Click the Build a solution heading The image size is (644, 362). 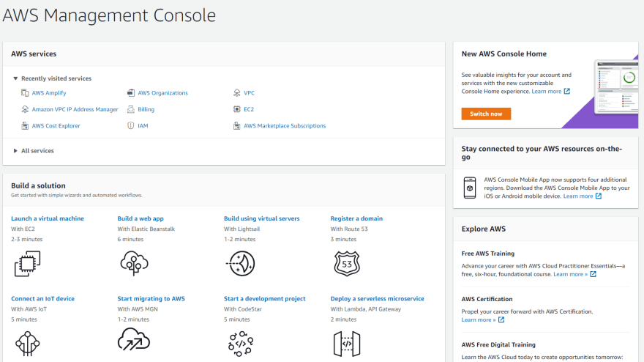tap(38, 185)
